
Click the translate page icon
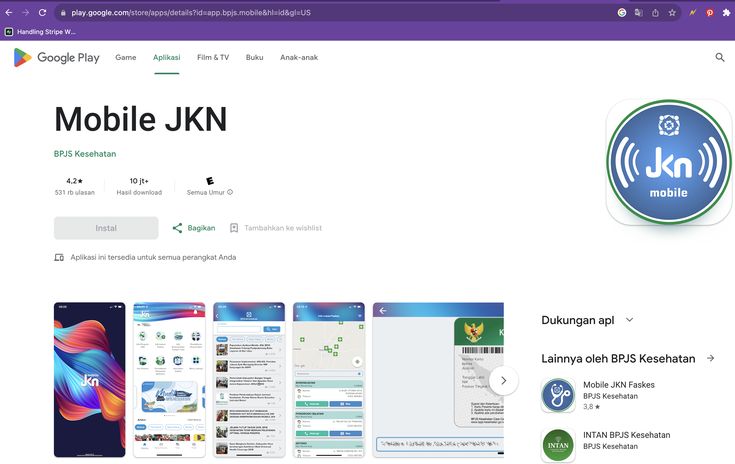[638, 13]
